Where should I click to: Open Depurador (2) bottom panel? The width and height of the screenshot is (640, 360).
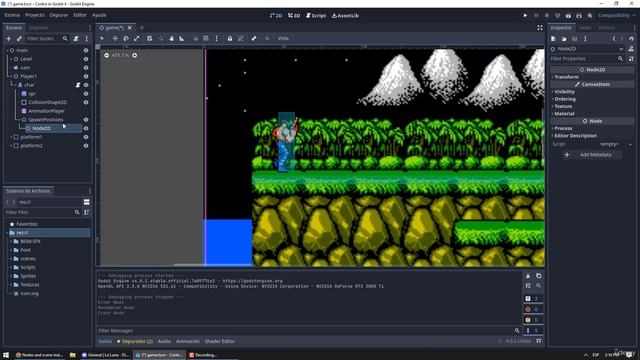[135, 341]
